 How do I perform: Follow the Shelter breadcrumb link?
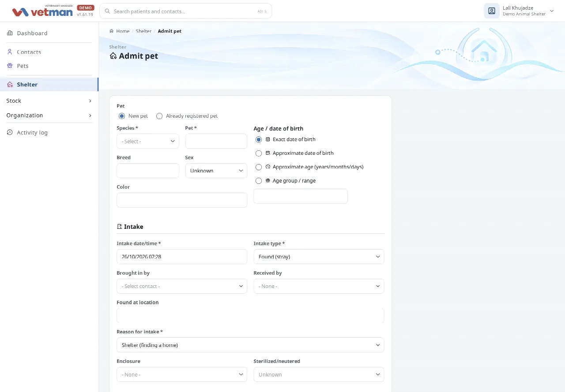143,31
